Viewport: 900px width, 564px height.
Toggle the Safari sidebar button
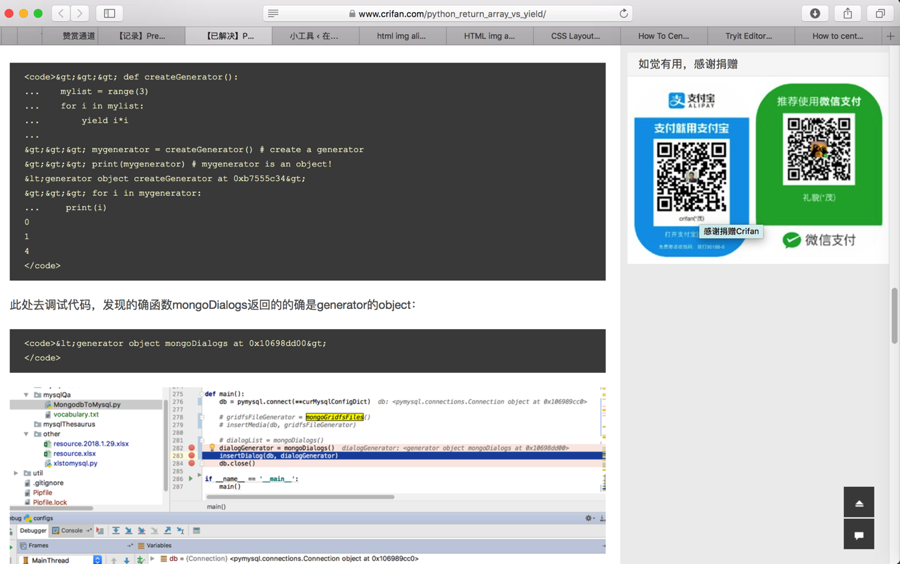(109, 13)
